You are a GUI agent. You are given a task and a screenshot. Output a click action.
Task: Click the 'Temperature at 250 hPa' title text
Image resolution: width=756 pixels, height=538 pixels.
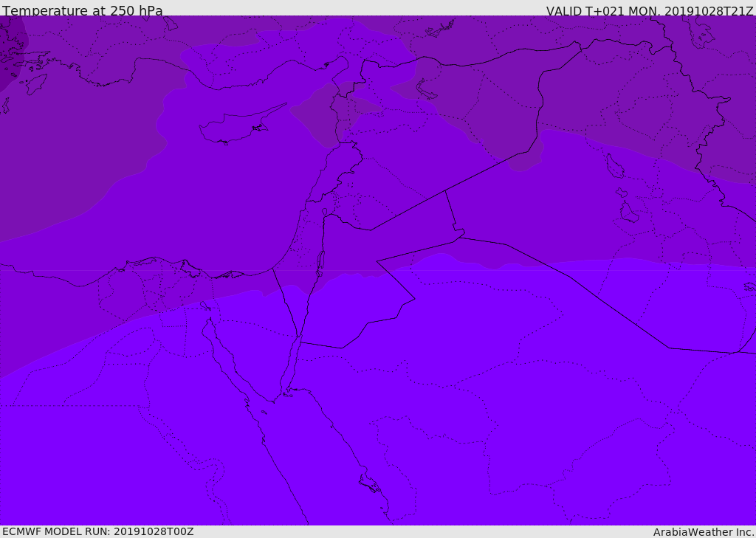click(83, 10)
